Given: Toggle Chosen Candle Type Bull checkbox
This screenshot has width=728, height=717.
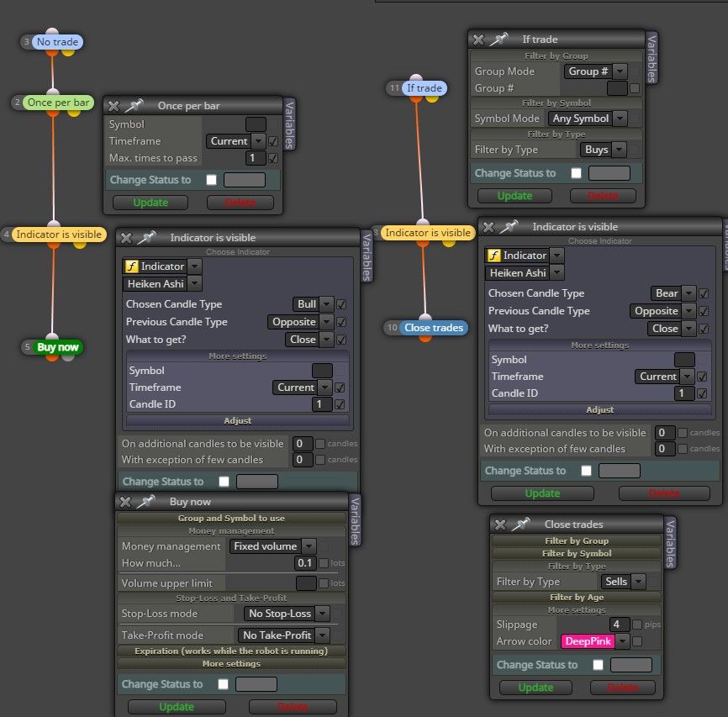Looking at the screenshot, I should [341, 304].
